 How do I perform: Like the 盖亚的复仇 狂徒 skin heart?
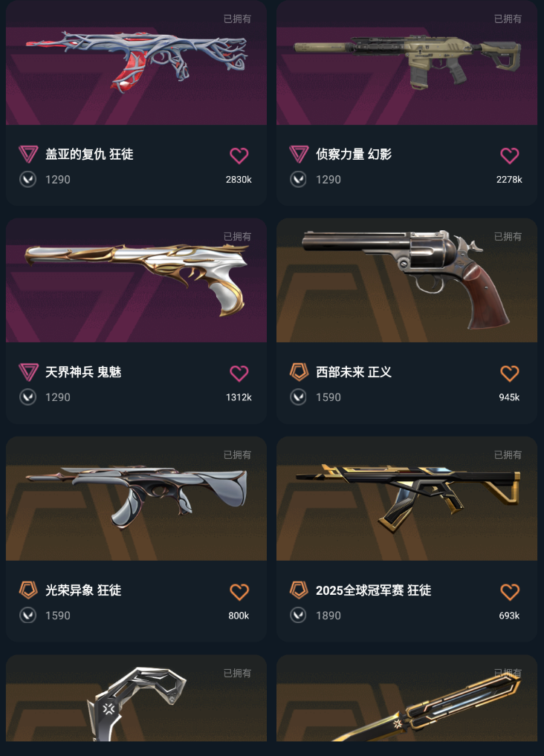pyautogui.click(x=239, y=155)
